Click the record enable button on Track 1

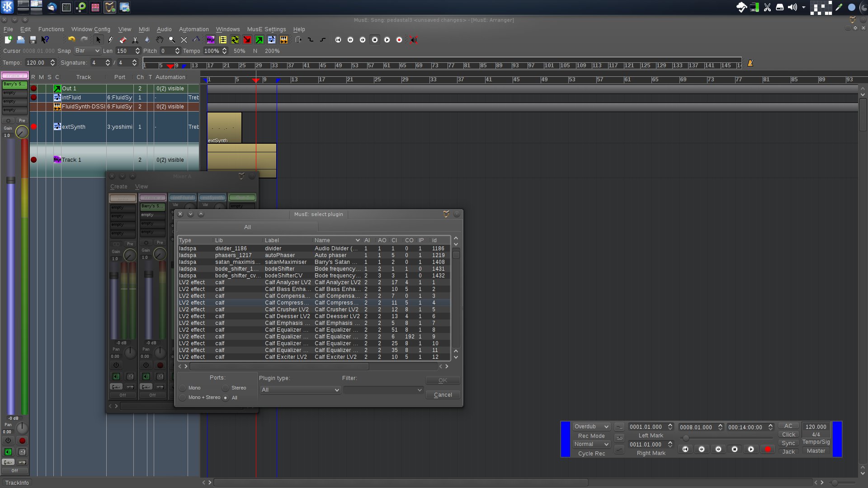click(x=34, y=160)
